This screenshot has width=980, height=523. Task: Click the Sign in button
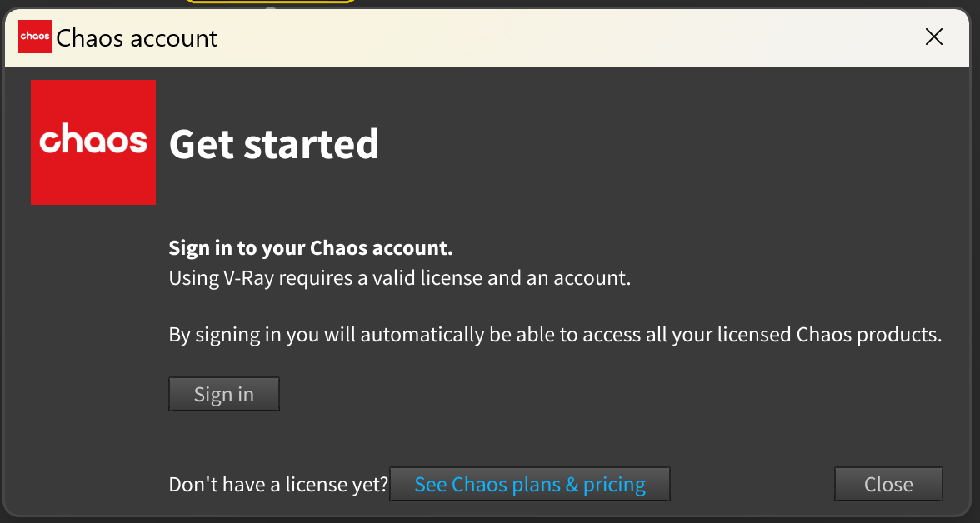click(x=223, y=394)
